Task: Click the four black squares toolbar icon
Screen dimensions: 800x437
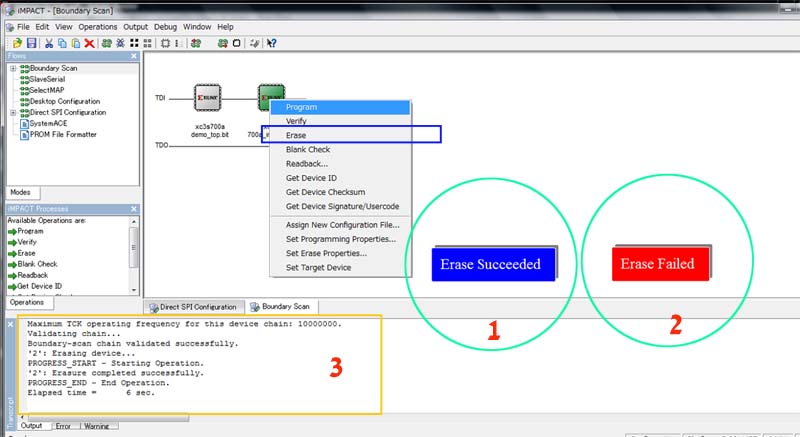Action: click(x=134, y=43)
